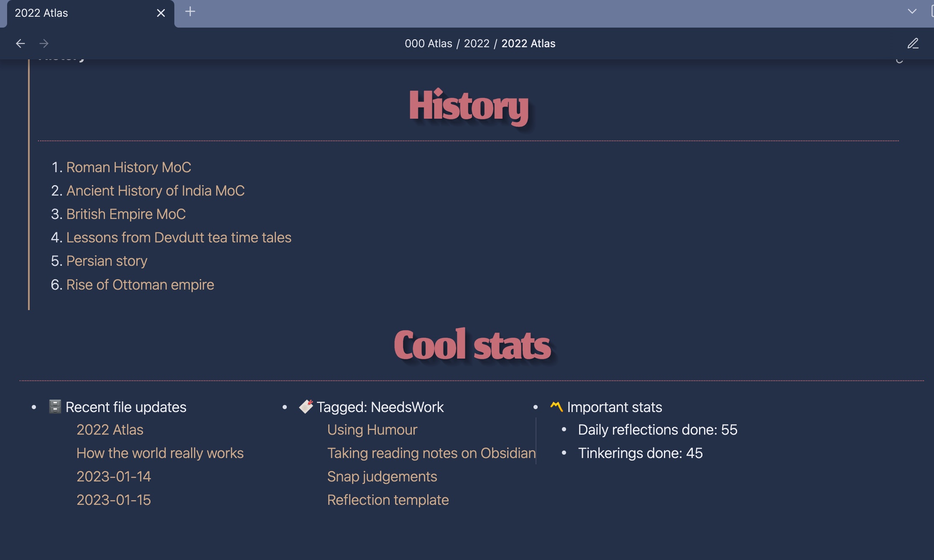Navigate forward with the right arrow
This screenshot has width=934, height=560.
point(44,43)
